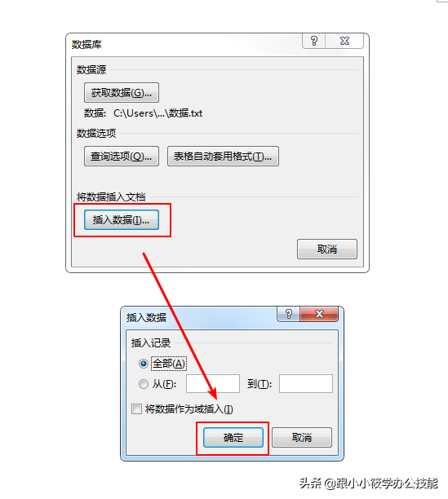This screenshot has height=499, width=448.
Task: Cancel the 插入数据 dialog with 取消
Action: click(302, 438)
